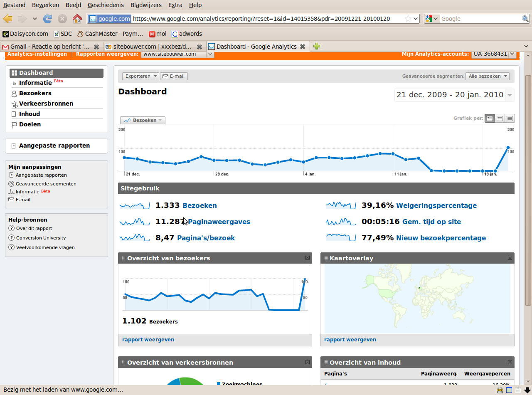Select the line chart 'Grafiek per' view icon
Screen dimensions: 532x395
coord(490,118)
